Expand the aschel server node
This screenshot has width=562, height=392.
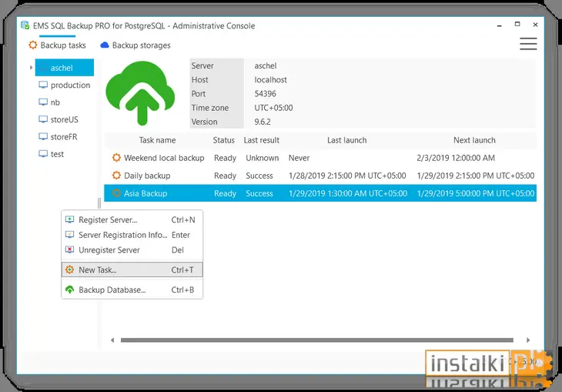[x=31, y=68]
